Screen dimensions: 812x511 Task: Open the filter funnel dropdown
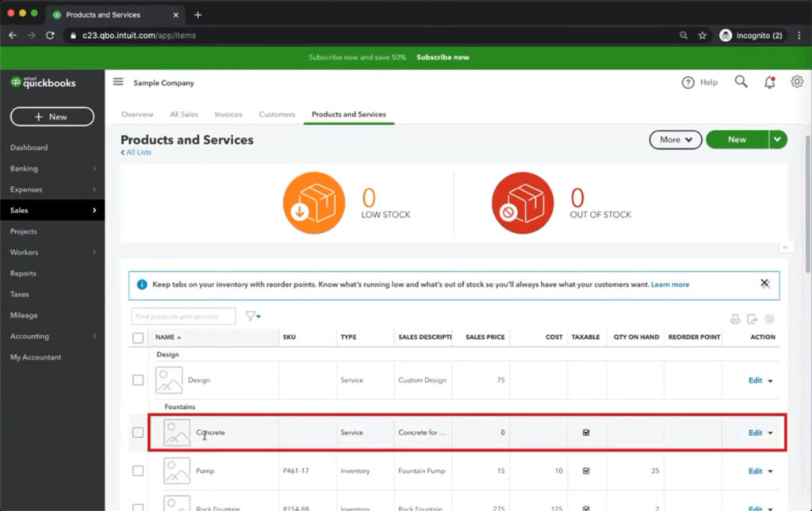click(x=253, y=316)
